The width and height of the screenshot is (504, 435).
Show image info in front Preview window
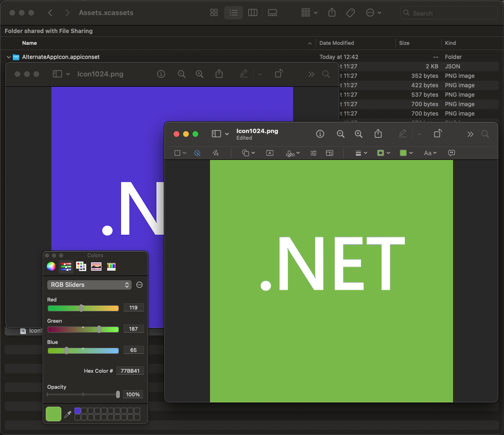point(320,134)
